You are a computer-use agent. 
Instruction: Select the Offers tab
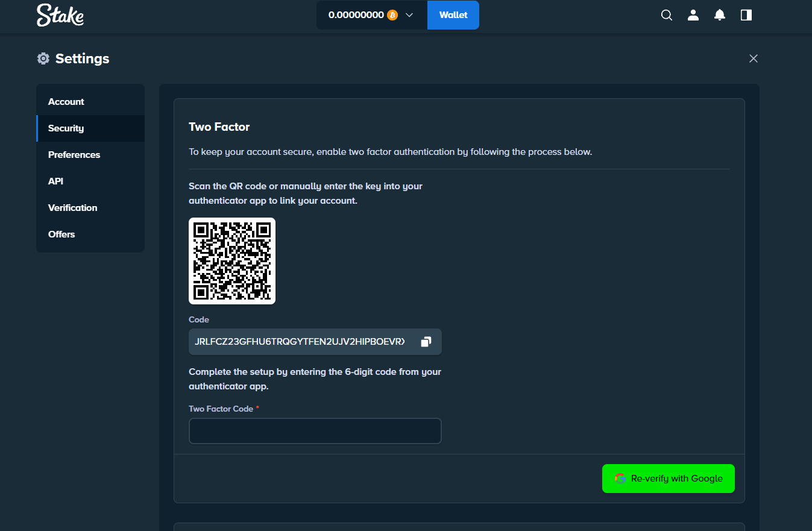click(x=61, y=234)
